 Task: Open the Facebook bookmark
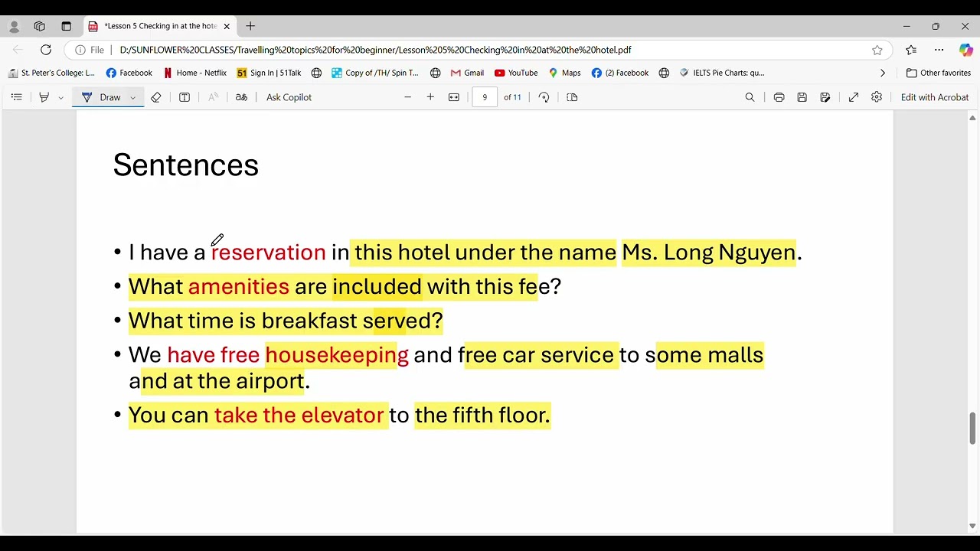point(129,73)
